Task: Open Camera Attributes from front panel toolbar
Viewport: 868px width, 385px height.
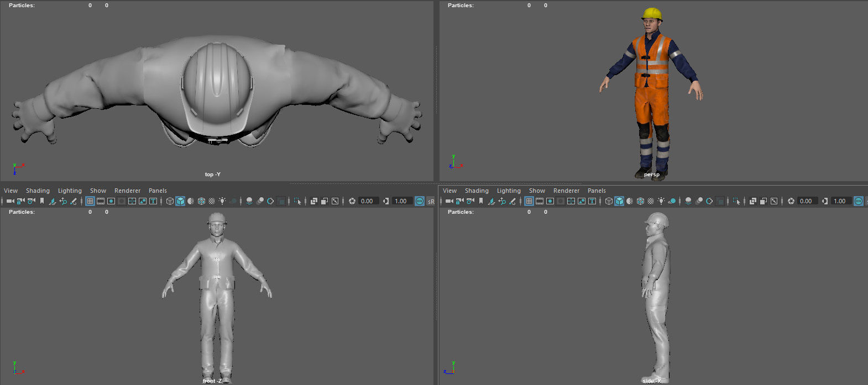Action: click(32, 201)
